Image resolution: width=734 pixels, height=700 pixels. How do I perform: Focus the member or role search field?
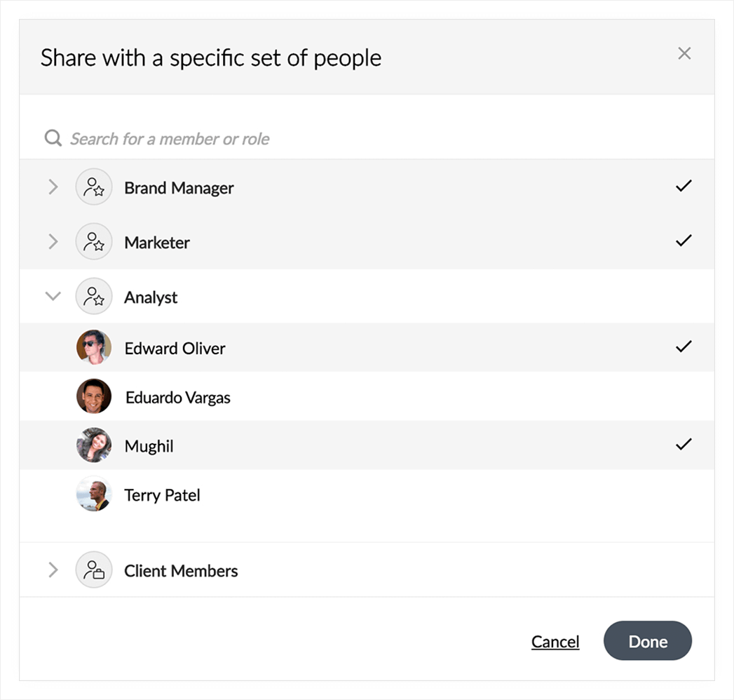tap(280, 139)
